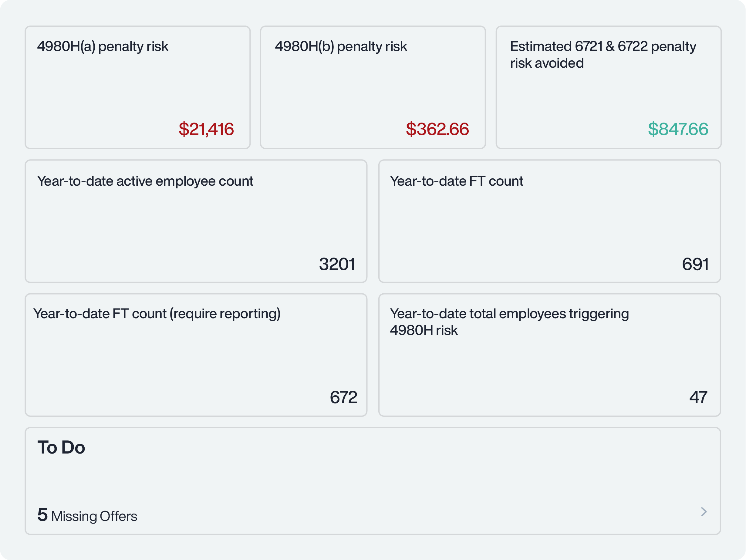Click the number 5 in To Do
Screen dimensions: 746x560
click(x=42, y=514)
